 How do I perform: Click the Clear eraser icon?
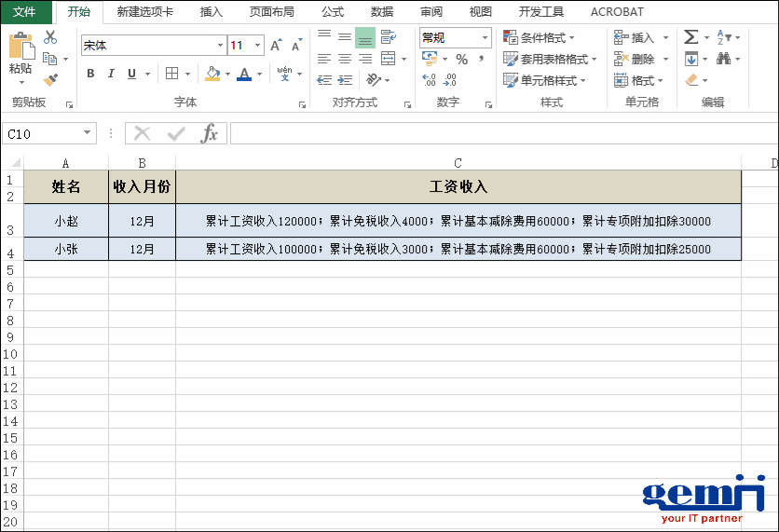click(691, 80)
